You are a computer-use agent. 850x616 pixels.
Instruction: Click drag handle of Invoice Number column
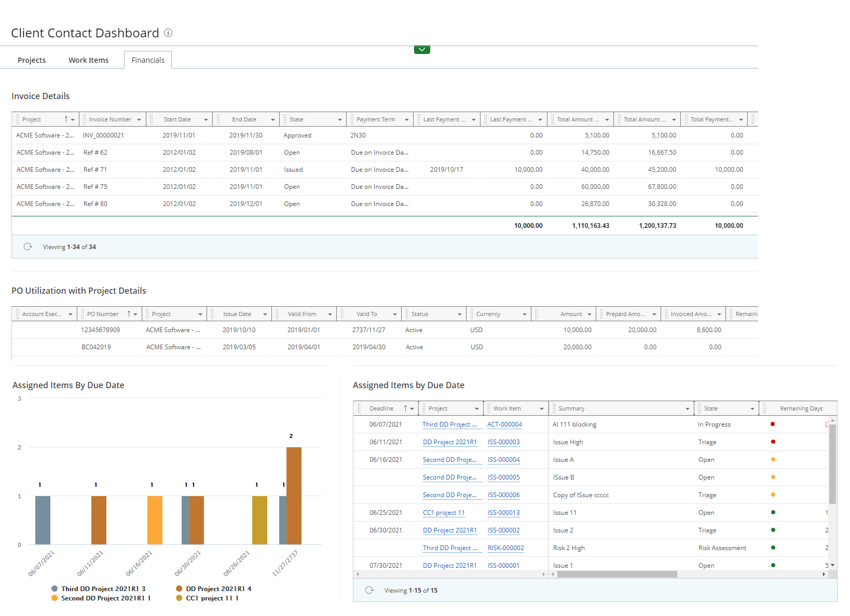[x=85, y=119]
